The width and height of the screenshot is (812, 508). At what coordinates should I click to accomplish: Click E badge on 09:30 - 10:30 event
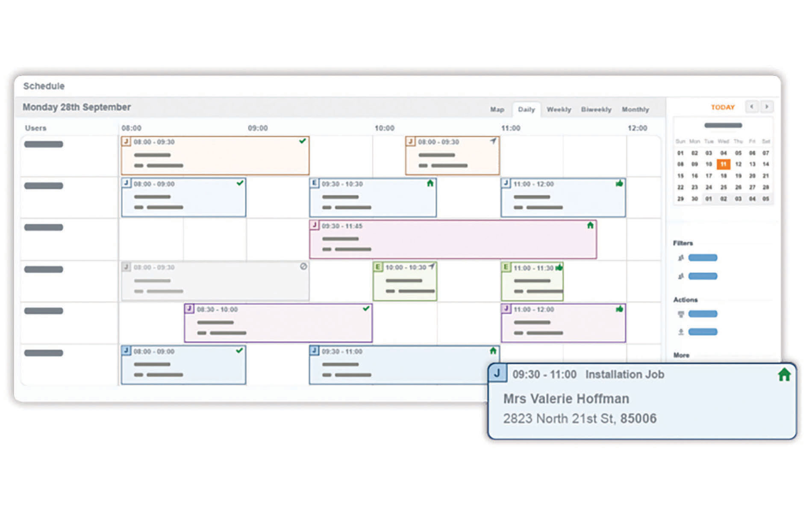(314, 183)
